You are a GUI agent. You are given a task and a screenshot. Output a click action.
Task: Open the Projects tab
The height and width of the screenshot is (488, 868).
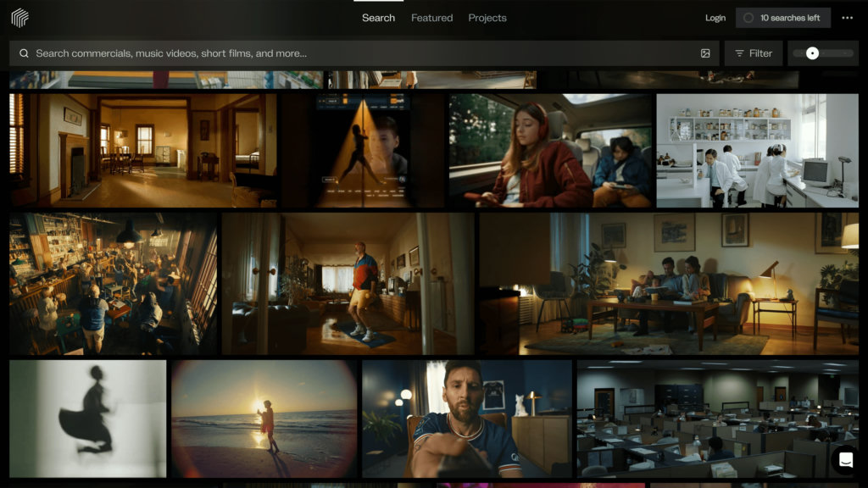tap(487, 18)
